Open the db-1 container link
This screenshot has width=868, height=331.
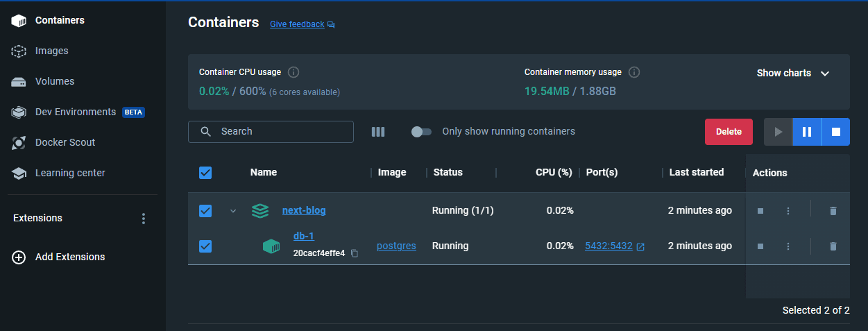point(304,236)
